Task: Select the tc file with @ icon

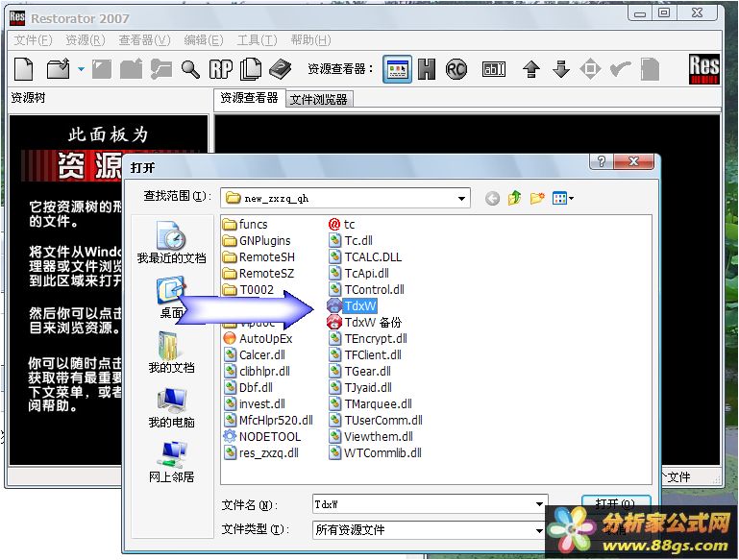Action: tap(342, 224)
